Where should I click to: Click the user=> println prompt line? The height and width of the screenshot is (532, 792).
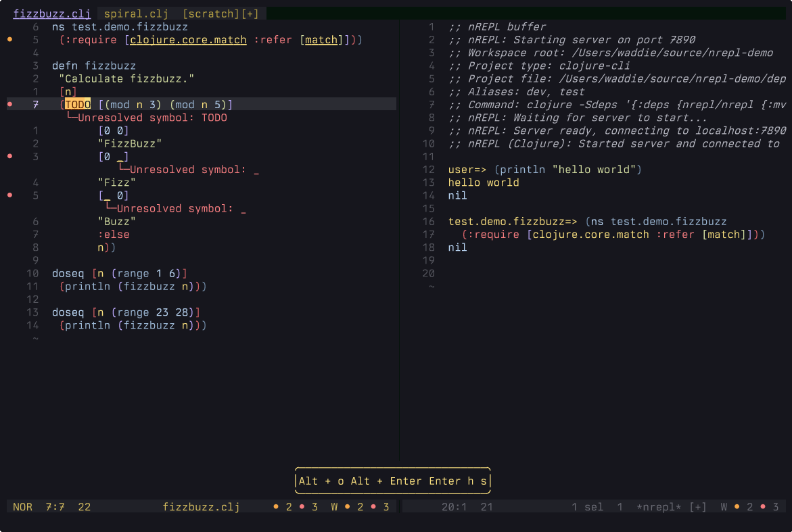coord(545,170)
